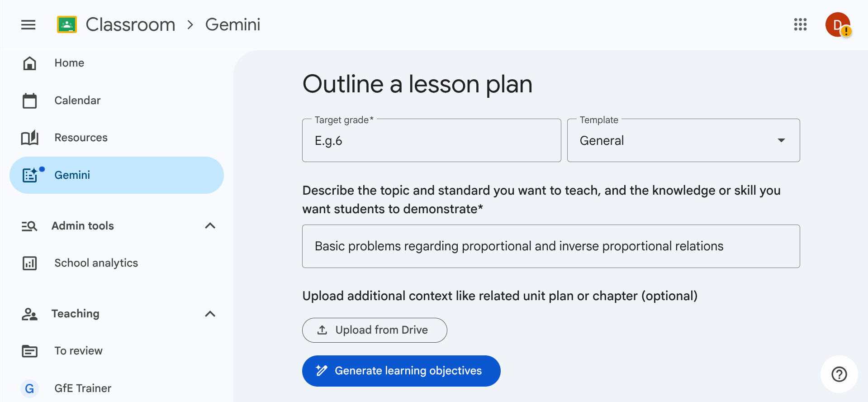Open the Template dropdown
The height and width of the screenshot is (402, 868).
683,141
